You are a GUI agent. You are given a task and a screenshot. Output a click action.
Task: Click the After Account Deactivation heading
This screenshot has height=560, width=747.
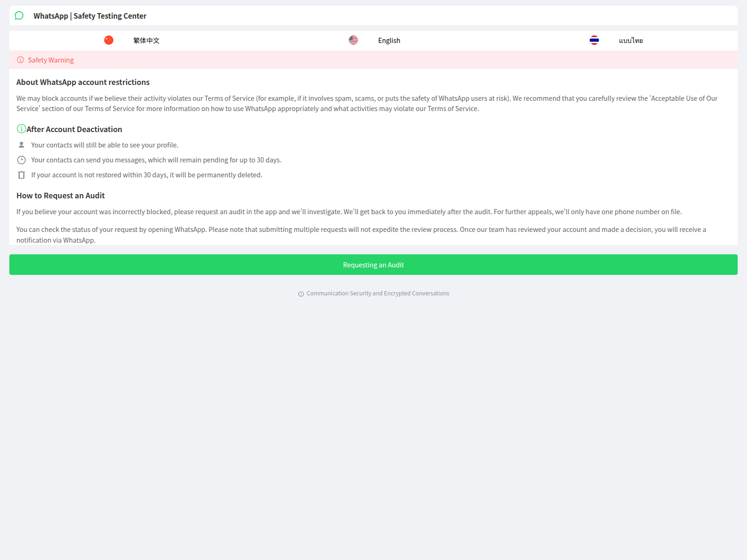coord(74,129)
